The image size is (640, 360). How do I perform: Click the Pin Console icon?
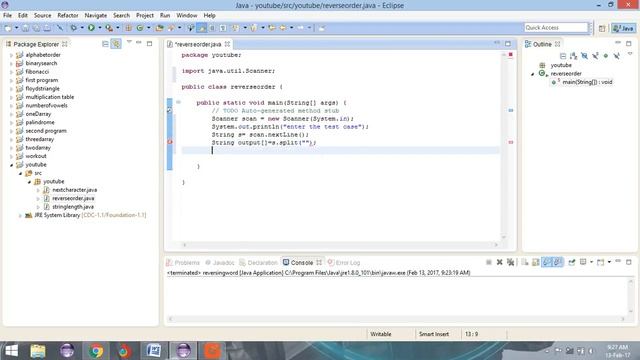[x=572, y=262]
